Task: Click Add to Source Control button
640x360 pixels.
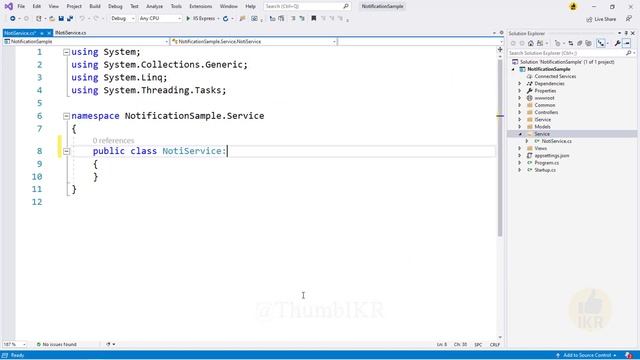Action: pos(586,355)
